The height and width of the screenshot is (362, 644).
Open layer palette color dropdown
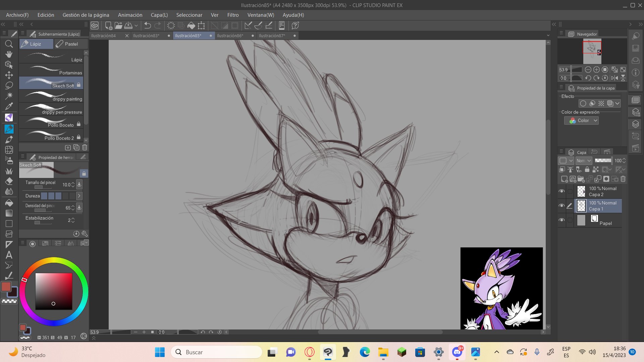point(566,161)
